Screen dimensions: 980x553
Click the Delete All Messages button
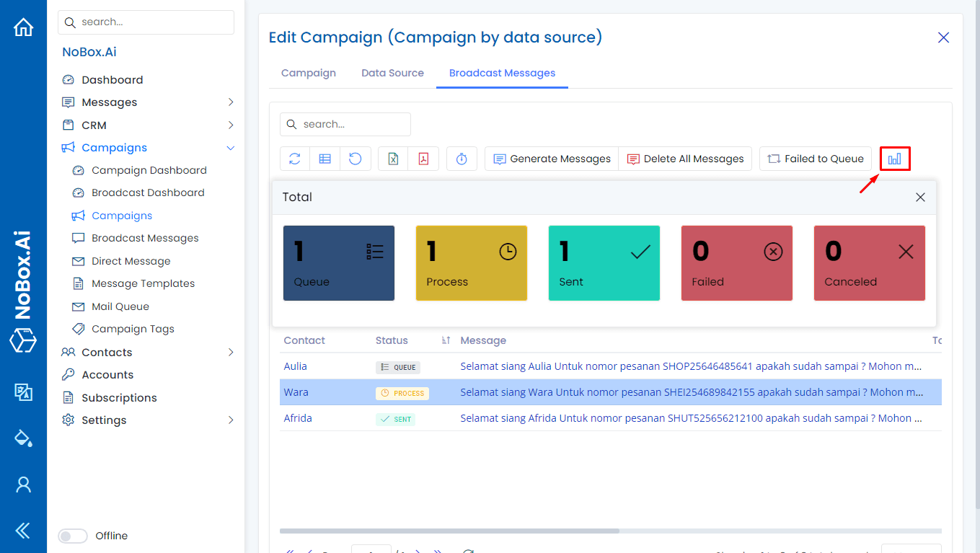pyautogui.click(x=685, y=158)
